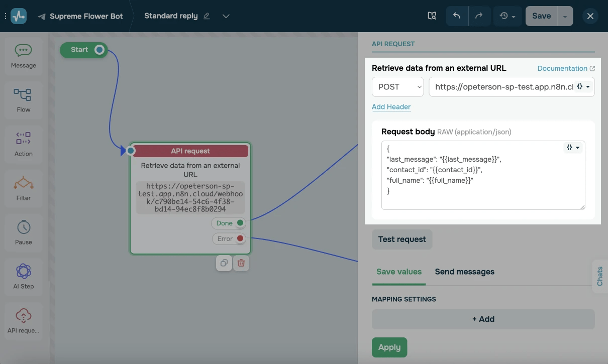The width and height of the screenshot is (608, 364).
Task: Open the POST method dropdown
Action: (x=398, y=87)
